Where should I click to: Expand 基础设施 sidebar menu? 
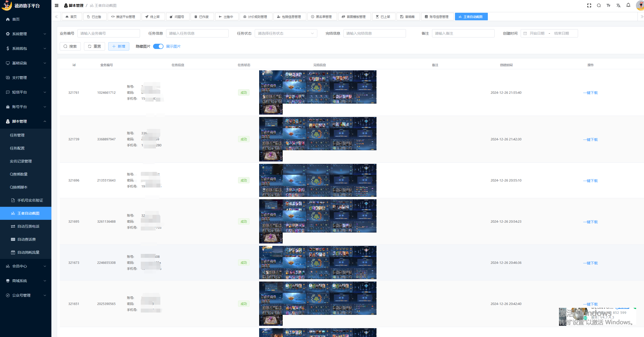(x=26, y=63)
